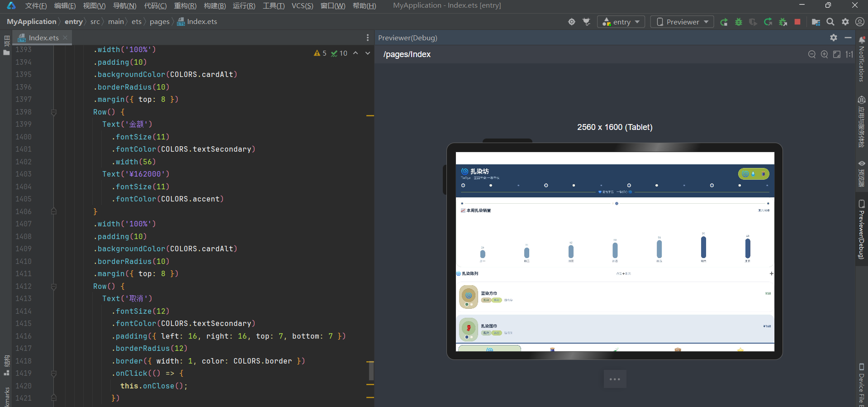The image size is (868, 407).
Task: Click the device manager target icon
Action: (x=572, y=22)
